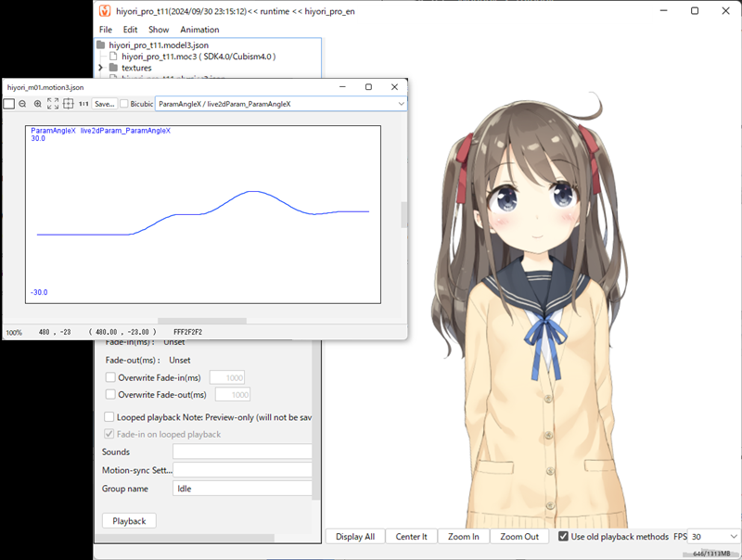The image size is (742, 560).
Task: Reset graph to 1:1 scale
Action: (x=83, y=104)
